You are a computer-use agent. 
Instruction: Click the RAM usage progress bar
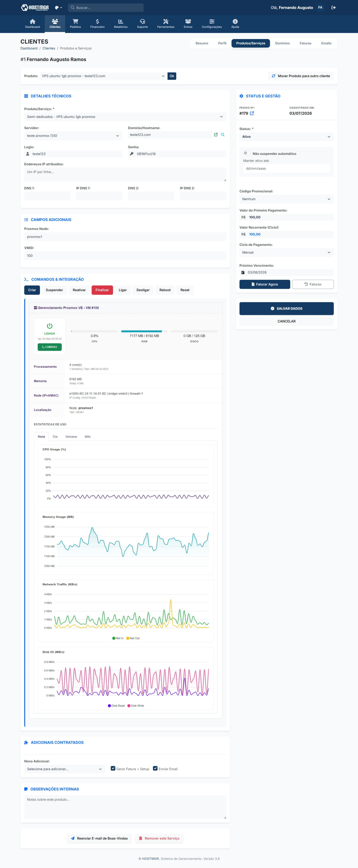tap(144, 331)
